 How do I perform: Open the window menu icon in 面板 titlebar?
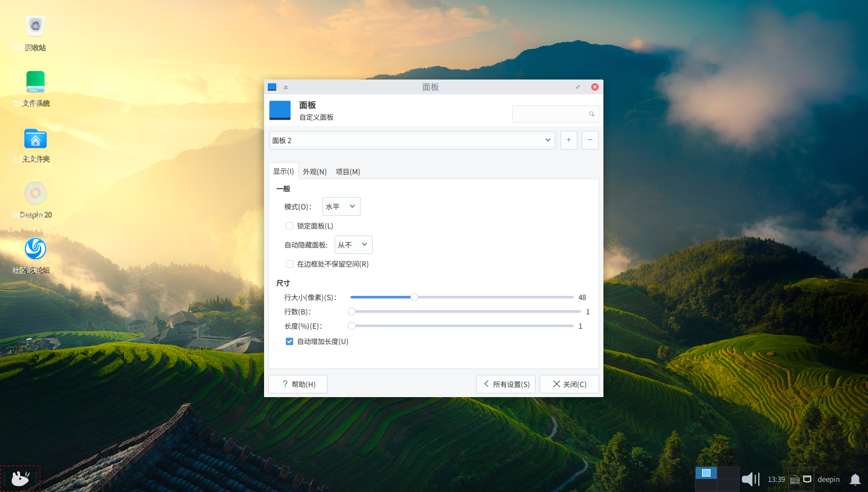coord(272,87)
